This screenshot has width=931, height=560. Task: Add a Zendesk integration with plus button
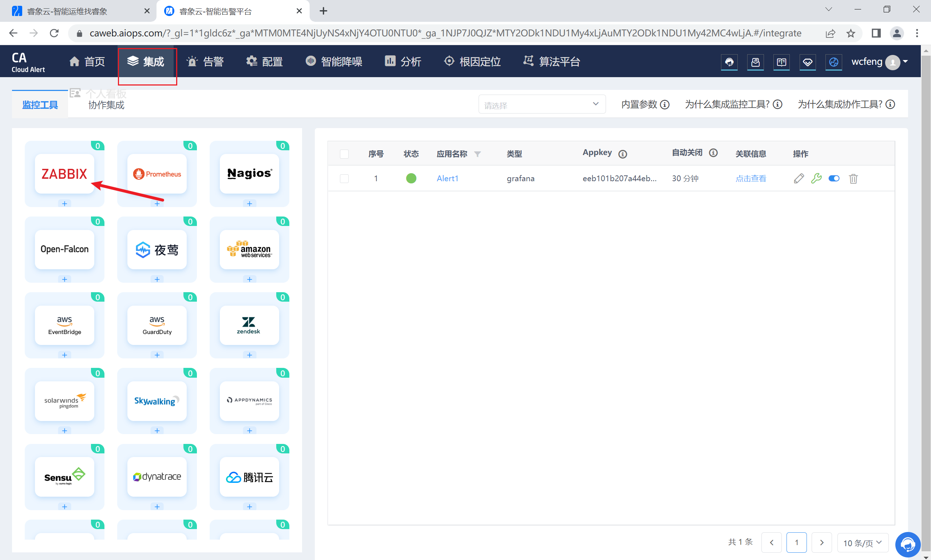249,356
